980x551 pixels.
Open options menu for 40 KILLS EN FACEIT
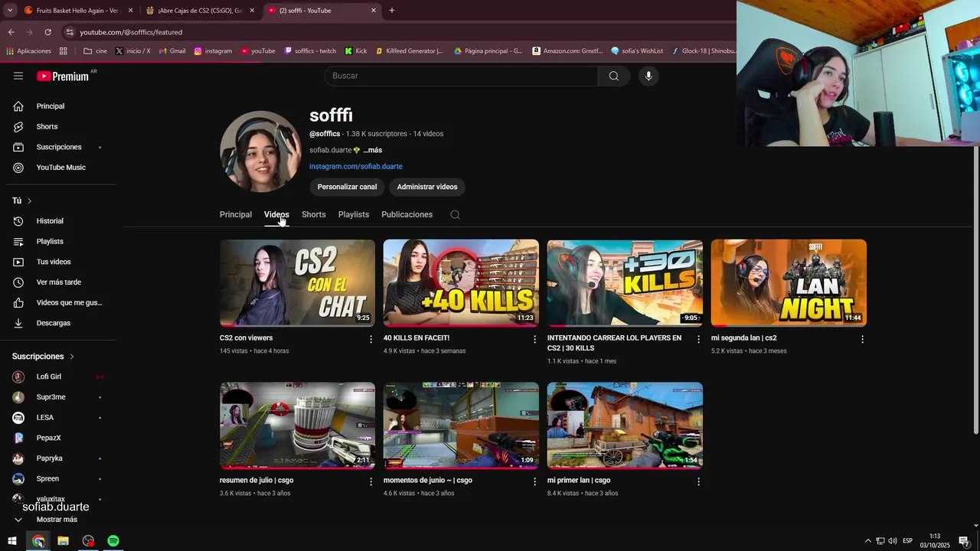click(x=535, y=339)
